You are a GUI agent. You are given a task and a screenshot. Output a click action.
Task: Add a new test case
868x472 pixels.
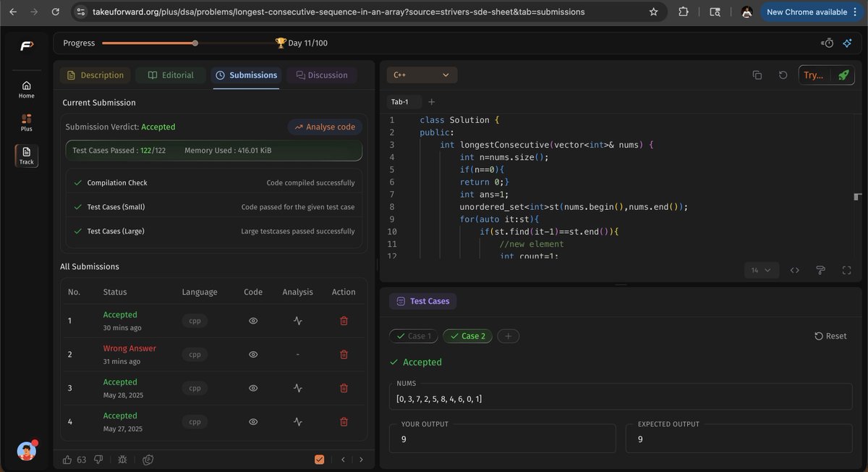click(508, 336)
